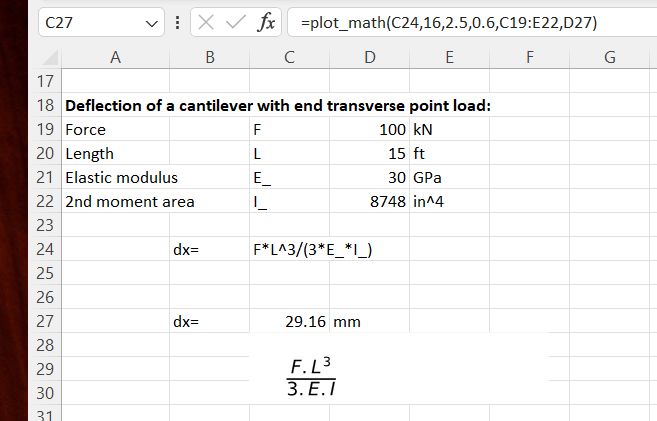Screen dimensions: 657x421
Task: Select row 19 header
Action: click(x=45, y=129)
